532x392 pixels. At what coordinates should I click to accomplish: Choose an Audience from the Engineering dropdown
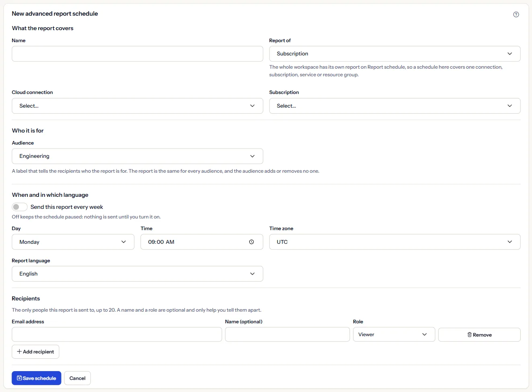(138, 156)
